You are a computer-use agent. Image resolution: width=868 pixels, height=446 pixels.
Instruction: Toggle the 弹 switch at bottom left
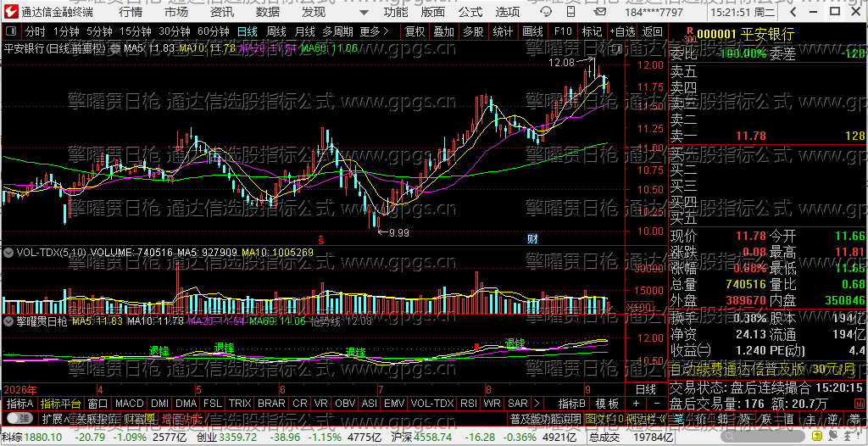[19, 418]
